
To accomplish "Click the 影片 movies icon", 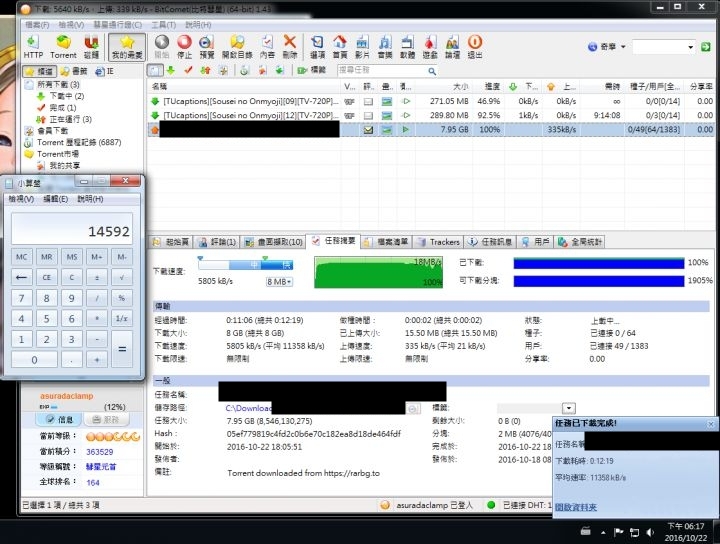I will (362, 46).
